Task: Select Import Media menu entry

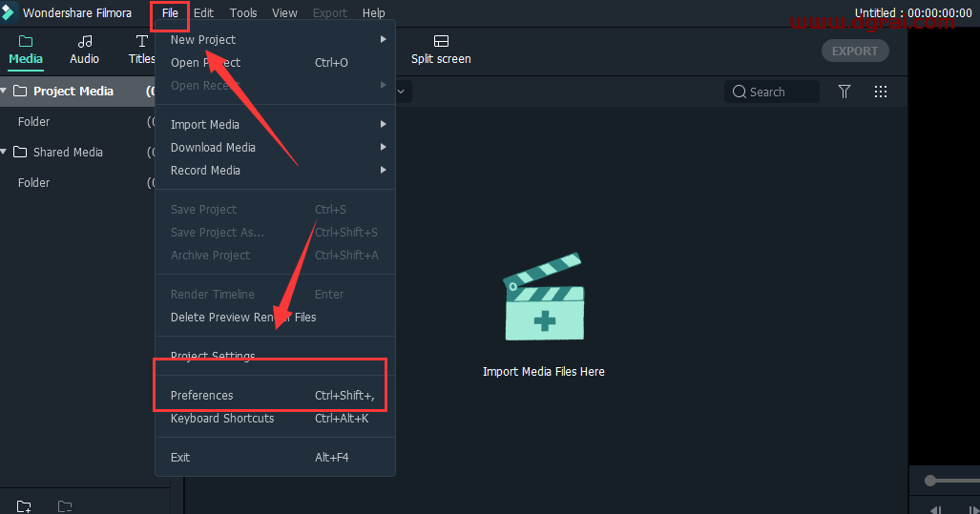Action: [x=275, y=124]
